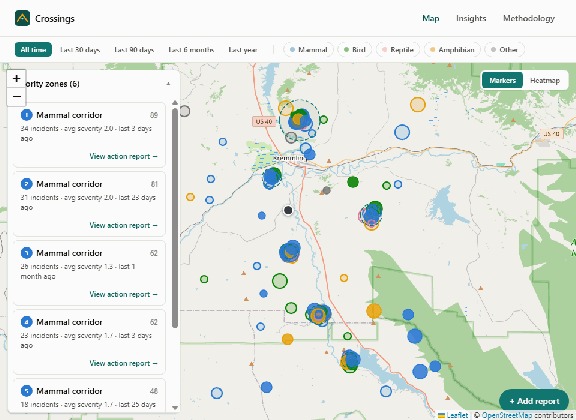This screenshot has width=576, height=420.
Task: Toggle the Bird species filter
Action: [354, 50]
